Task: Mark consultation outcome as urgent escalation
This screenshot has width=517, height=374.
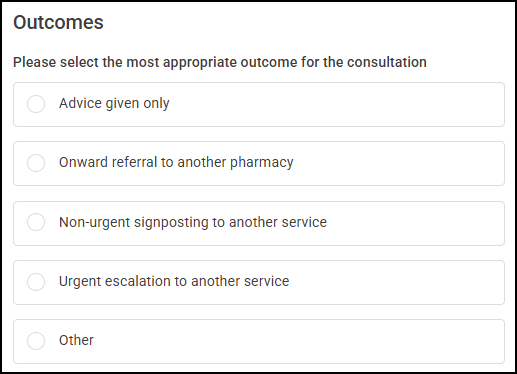Action: (36, 282)
